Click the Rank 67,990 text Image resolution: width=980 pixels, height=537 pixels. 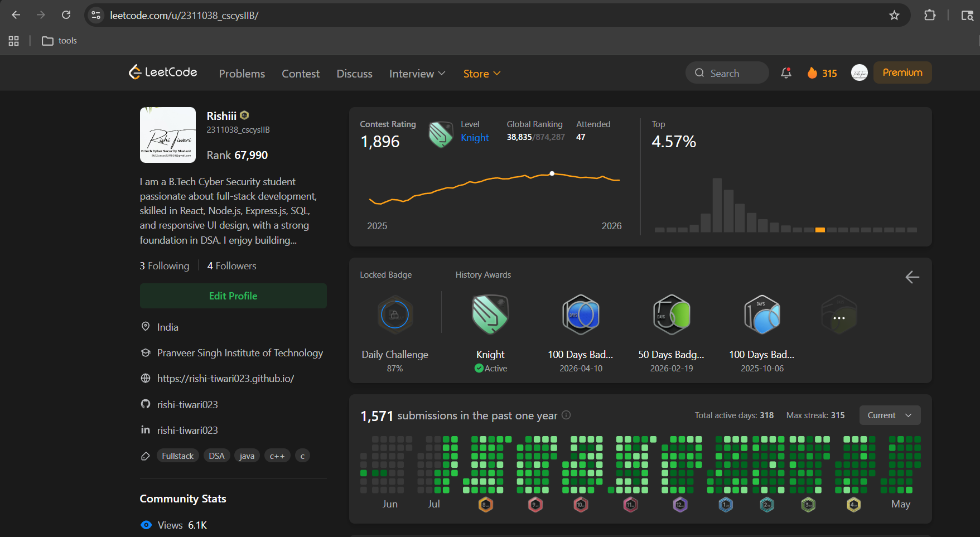tap(237, 155)
